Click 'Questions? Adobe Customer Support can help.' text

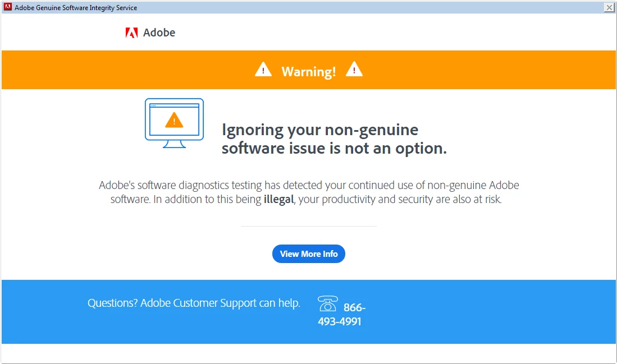pyautogui.click(x=194, y=303)
